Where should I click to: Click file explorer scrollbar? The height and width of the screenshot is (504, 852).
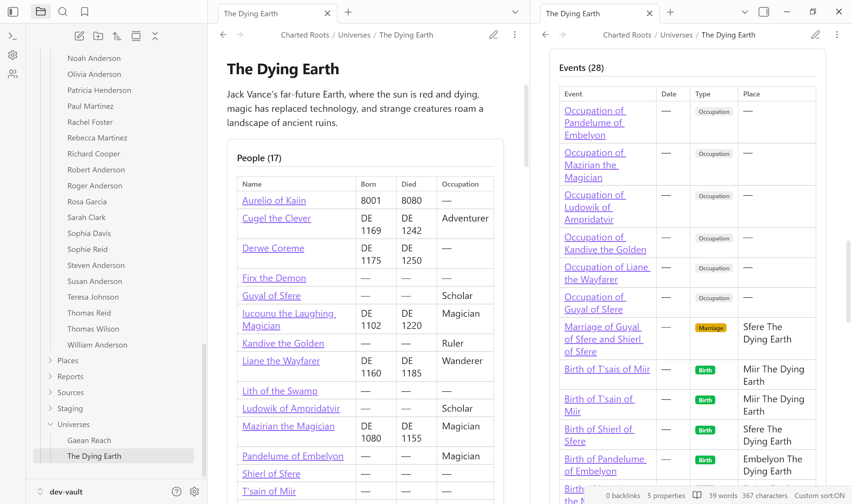tap(204, 410)
